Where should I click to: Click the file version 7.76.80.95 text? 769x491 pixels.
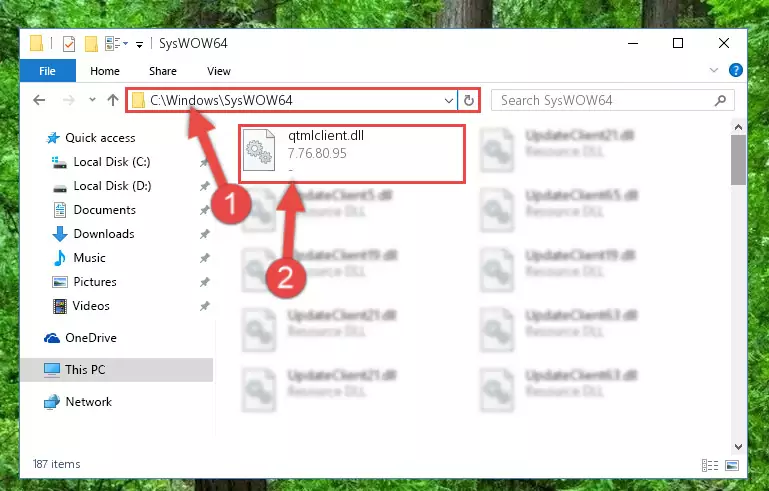point(317,154)
